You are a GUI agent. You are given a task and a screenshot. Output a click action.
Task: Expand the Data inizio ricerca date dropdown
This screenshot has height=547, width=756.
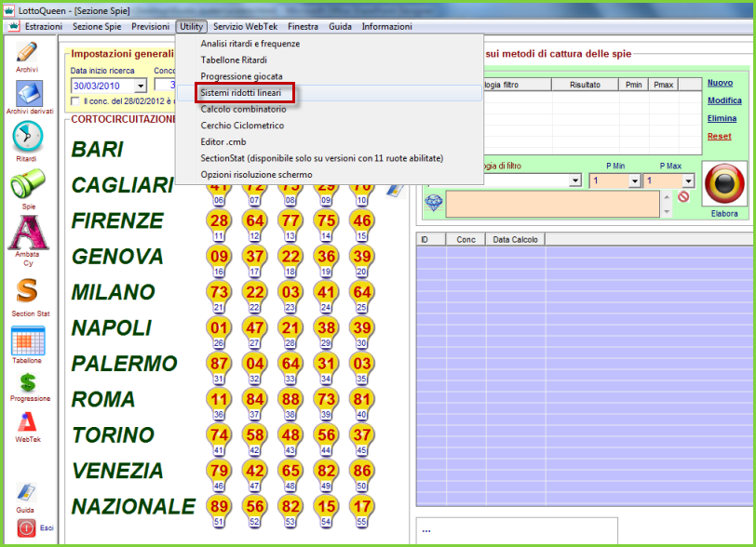pyautogui.click(x=141, y=87)
